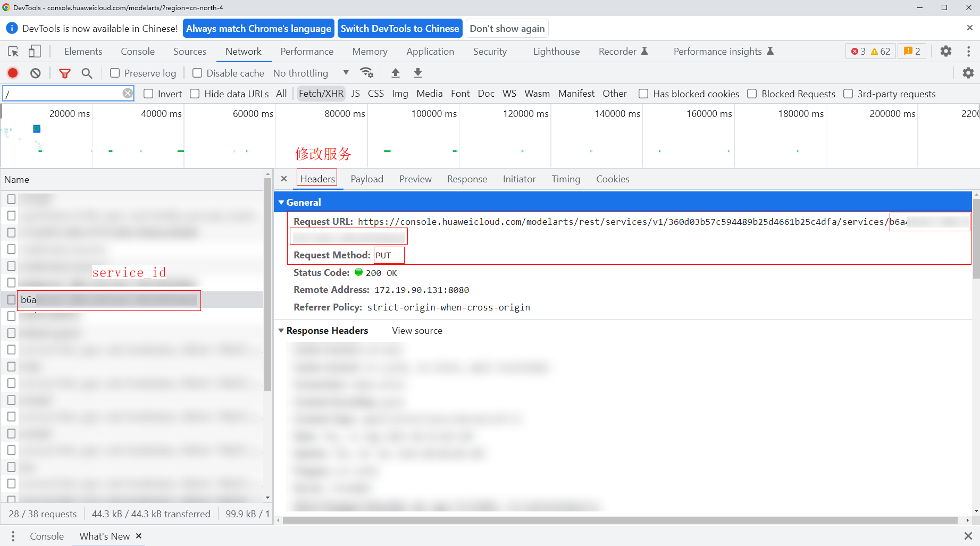Image resolution: width=980 pixels, height=546 pixels.
Task: Click Don't show again
Action: (507, 28)
